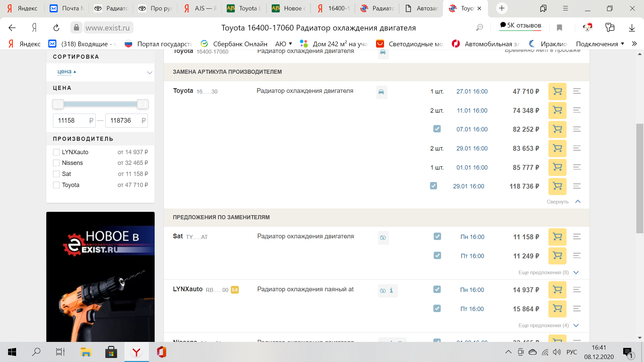Switch to the Новое AJS browser tab

click(288, 8)
